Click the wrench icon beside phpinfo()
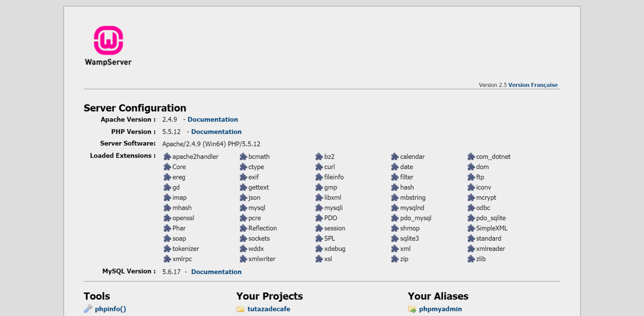The width and height of the screenshot is (644, 316). (88, 309)
